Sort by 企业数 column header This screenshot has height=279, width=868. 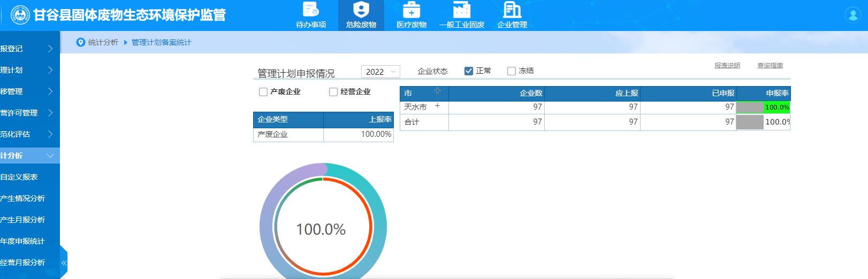click(x=497, y=93)
